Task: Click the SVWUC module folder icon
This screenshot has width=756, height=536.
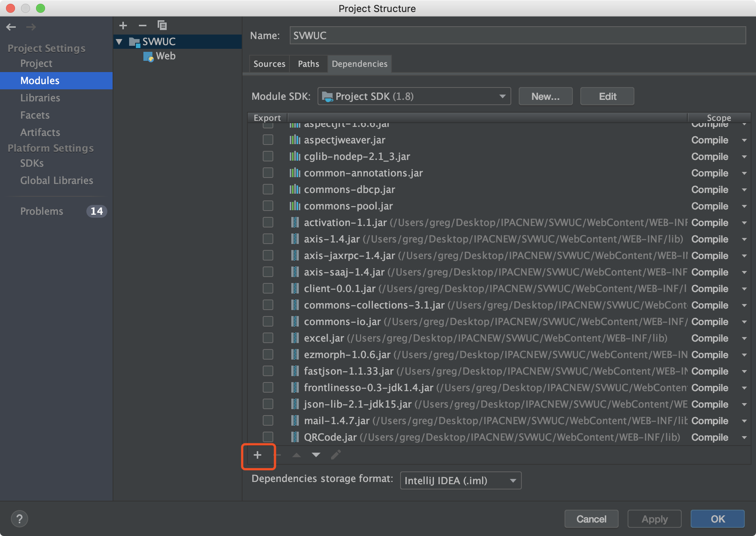Action: click(x=134, y=42)
